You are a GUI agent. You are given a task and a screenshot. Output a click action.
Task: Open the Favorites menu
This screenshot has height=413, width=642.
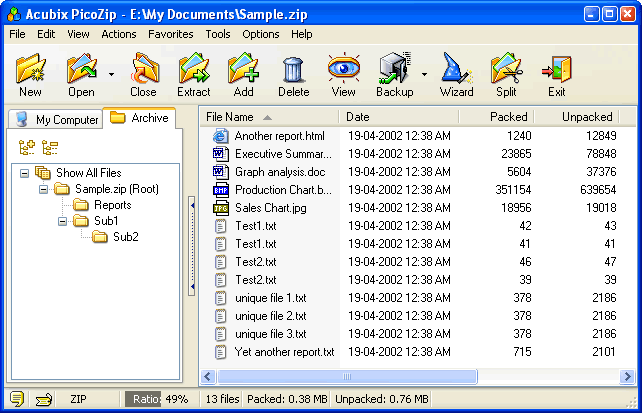(170, 34)
